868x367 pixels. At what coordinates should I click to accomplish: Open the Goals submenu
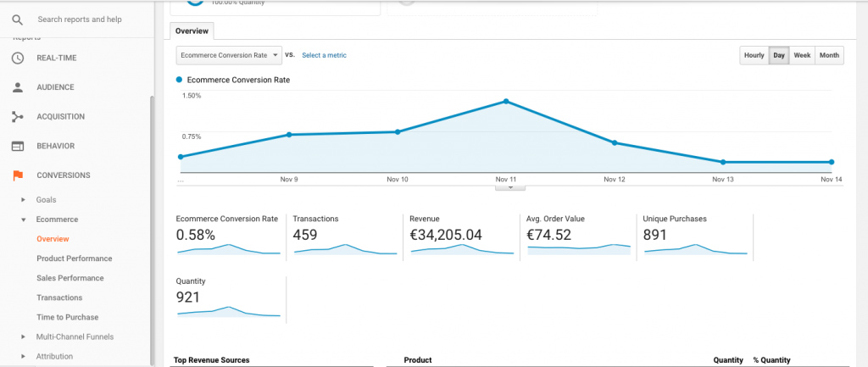[x=46, y=200]
